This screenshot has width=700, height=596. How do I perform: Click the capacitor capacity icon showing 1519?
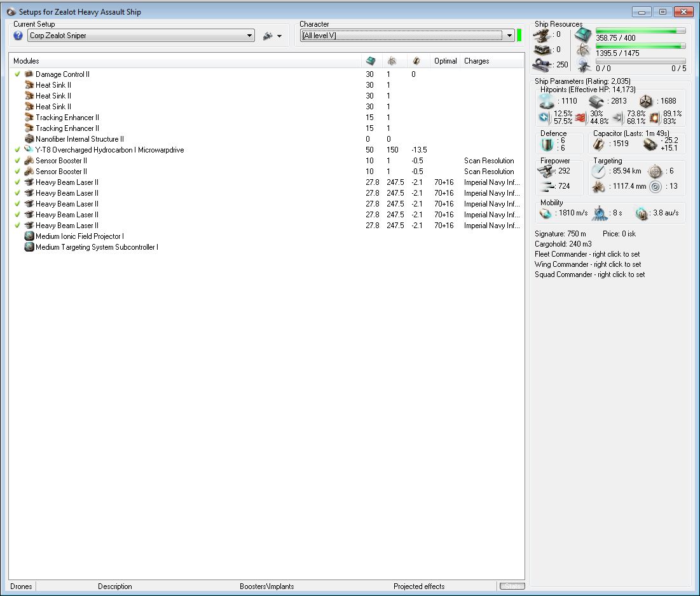599,144
